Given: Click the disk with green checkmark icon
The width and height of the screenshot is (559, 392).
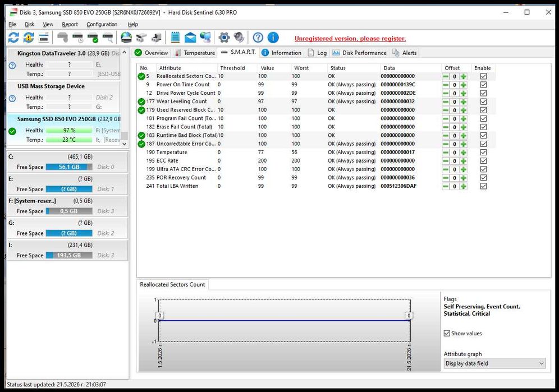Looking at the screenshot, I should (x=93, y=38).
